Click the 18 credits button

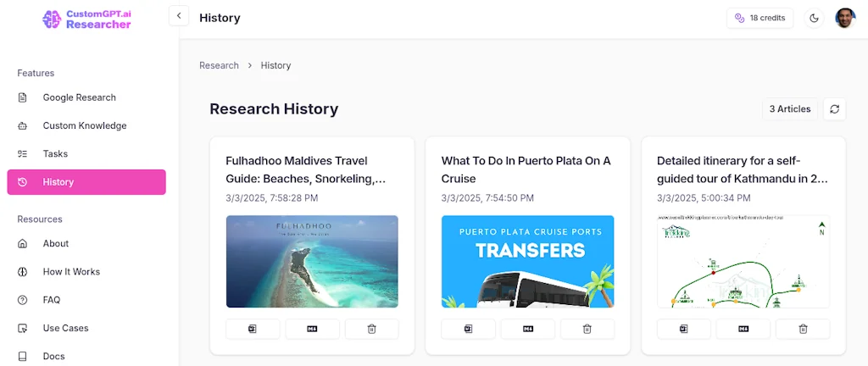(x=759, y=18)
